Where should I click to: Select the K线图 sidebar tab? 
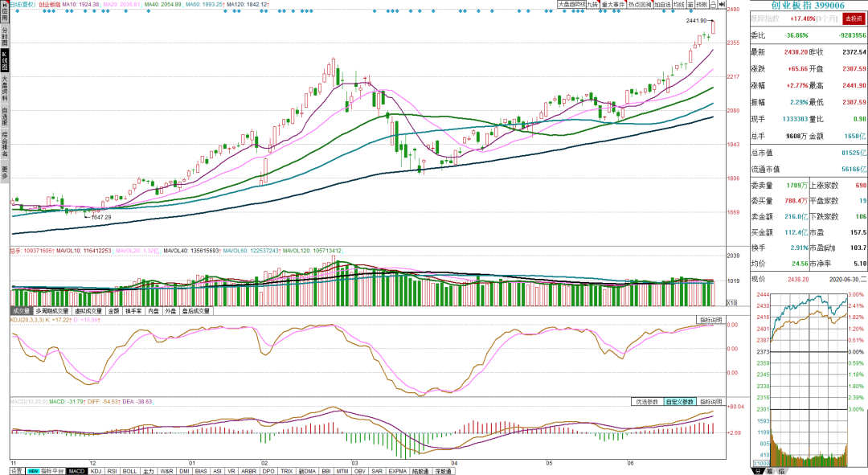tap(5, 60)
